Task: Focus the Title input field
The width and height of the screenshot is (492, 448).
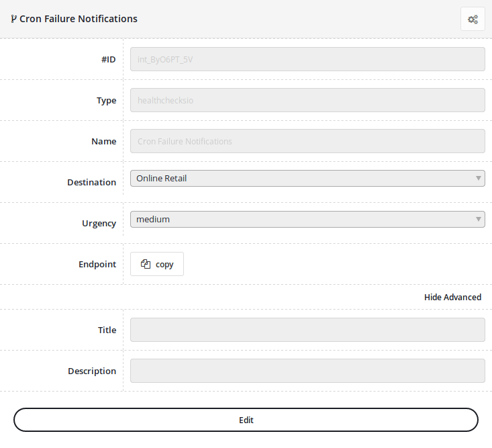Action: click(307, 330)
